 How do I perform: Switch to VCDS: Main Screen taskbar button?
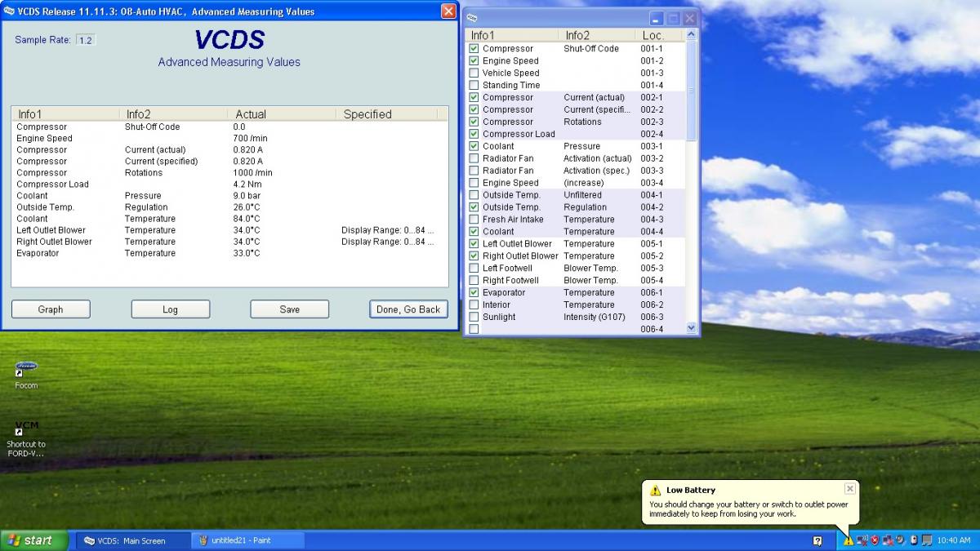(x=134, y=540)
